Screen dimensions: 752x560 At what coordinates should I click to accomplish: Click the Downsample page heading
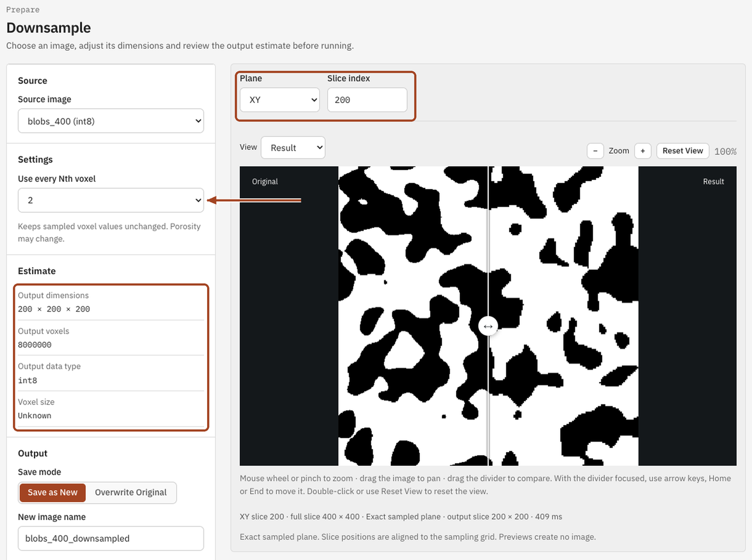point(49,28)
